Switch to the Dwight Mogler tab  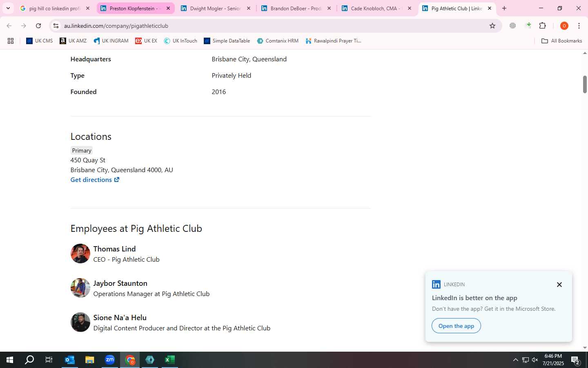click(216, 8)
